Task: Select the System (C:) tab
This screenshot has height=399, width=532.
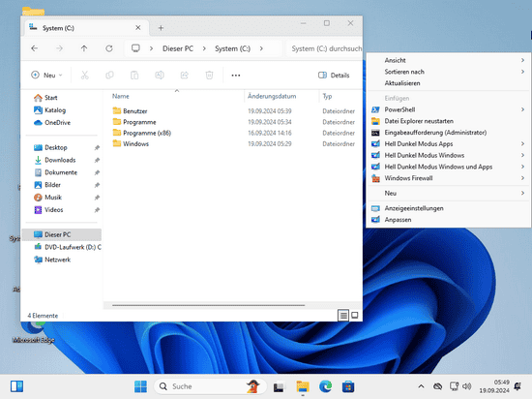Action: tap(86, 28)
